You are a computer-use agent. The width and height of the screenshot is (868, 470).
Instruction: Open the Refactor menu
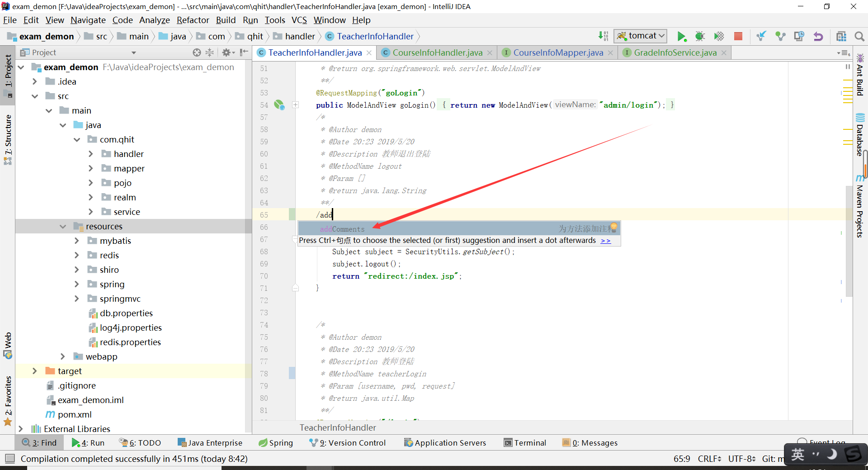pos(193,20)
